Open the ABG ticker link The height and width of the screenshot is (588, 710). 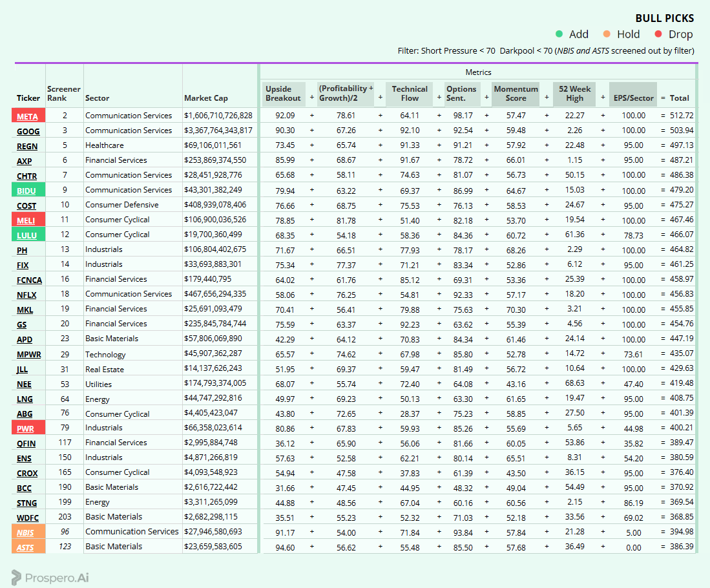(25, 414)
